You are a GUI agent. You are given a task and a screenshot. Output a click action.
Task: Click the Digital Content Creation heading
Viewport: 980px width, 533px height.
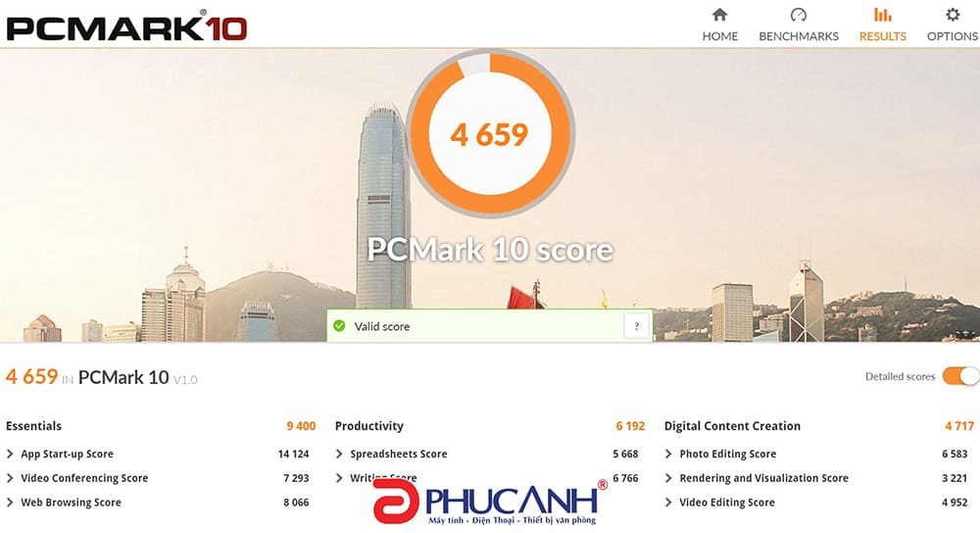point(732,426)
